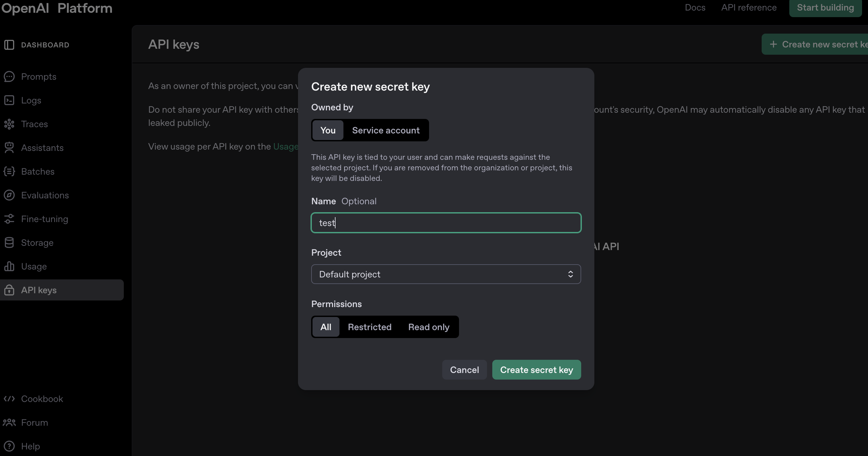Open the Usage sidebar item
This screenshot has height=456, width=868.
[34, 267]
